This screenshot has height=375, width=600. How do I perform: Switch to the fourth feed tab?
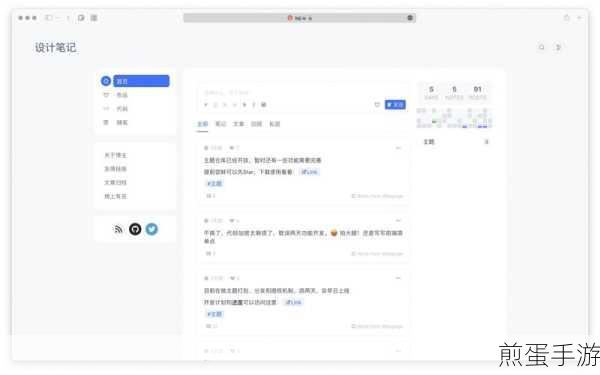[x=256, y=124]
